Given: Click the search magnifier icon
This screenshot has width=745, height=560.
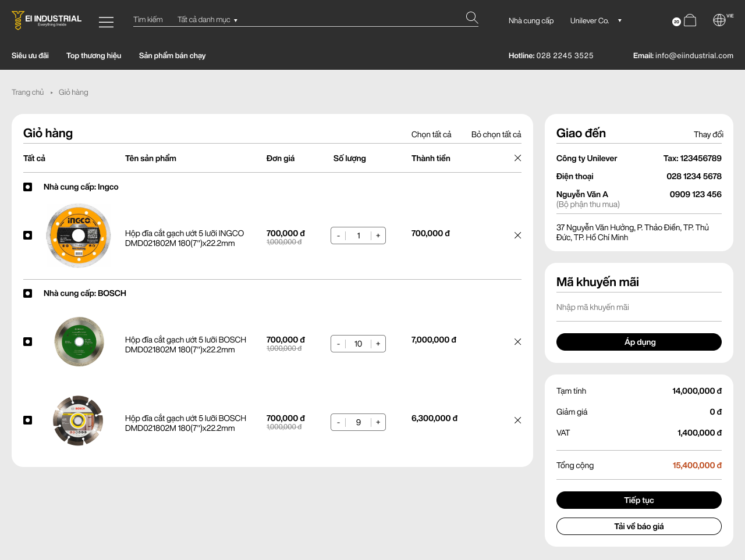Looking at the screenshot, I should pyautogui.click(x=472, y=18).
